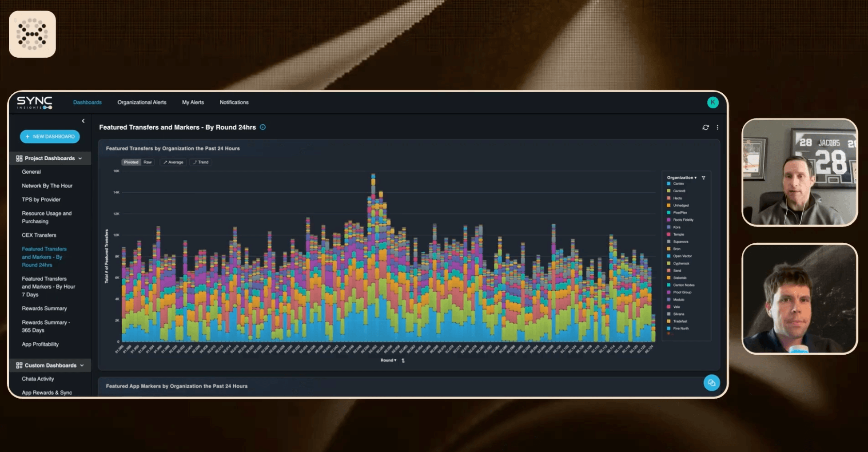Click Vala in the legend
The width and height of the screenshot is (868, 452).
(x=674, y=307)
